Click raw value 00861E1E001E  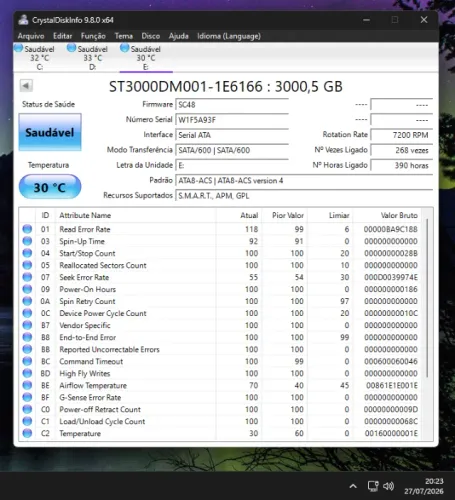click(392, 385)
